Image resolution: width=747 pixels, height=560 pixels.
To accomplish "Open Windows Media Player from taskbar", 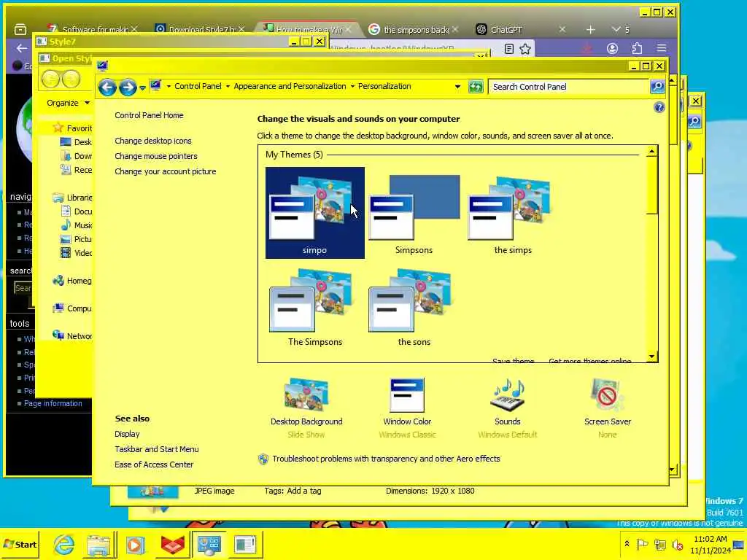I will (x=135, y=544).
